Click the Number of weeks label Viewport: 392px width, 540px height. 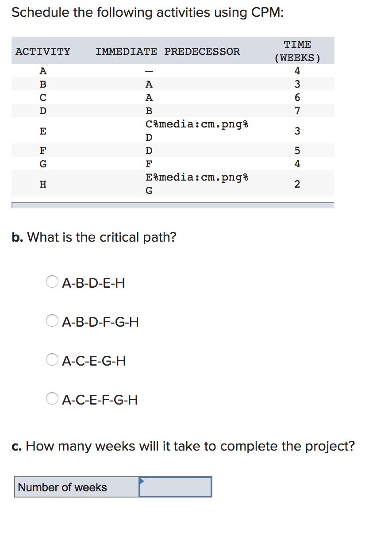coord(62,487)
